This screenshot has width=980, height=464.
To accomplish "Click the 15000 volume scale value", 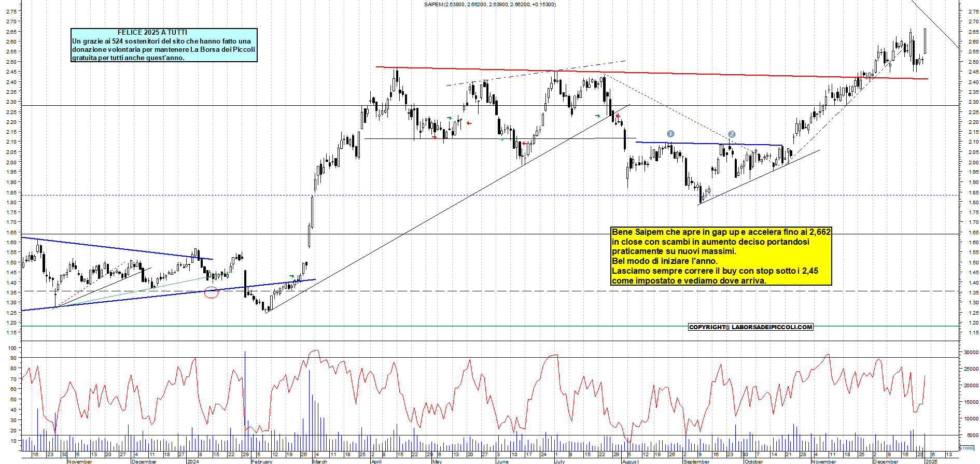I will [x=971, y=402].
